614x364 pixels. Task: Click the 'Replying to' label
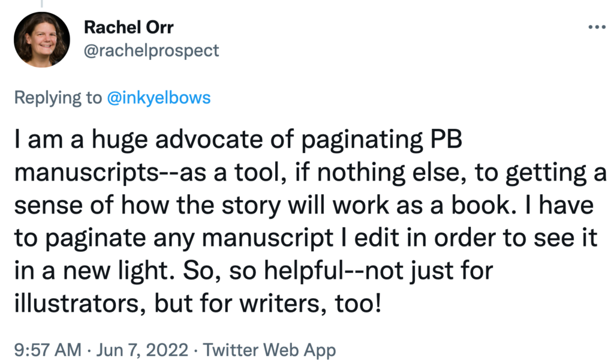pyautogui.click(x=58, y=98)
